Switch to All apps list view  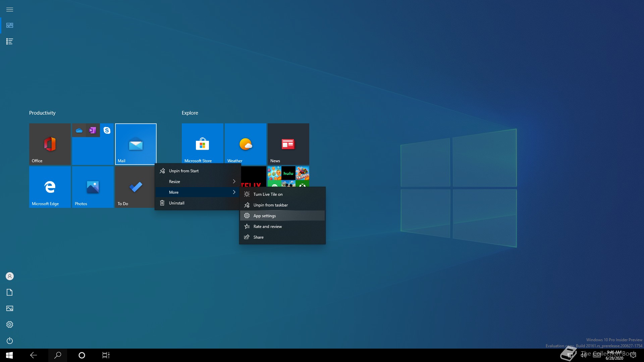tap(10, 42)
